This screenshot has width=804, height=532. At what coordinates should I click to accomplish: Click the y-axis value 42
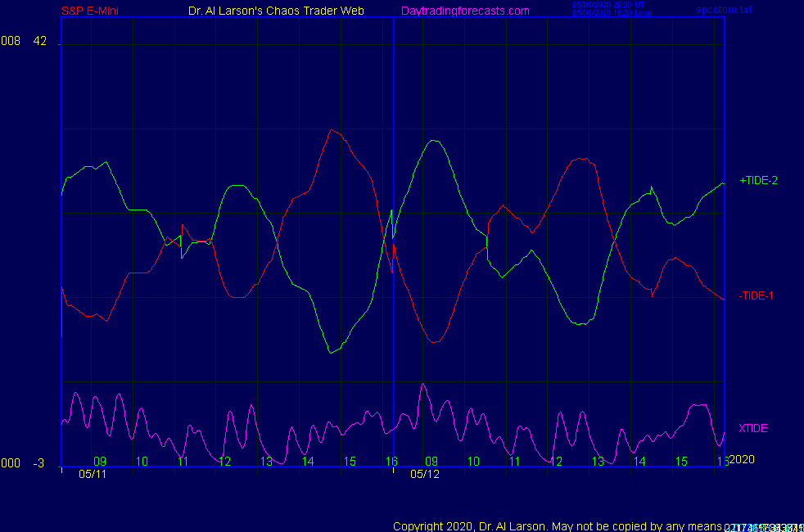pyautogui.click(x=40, y=42)
